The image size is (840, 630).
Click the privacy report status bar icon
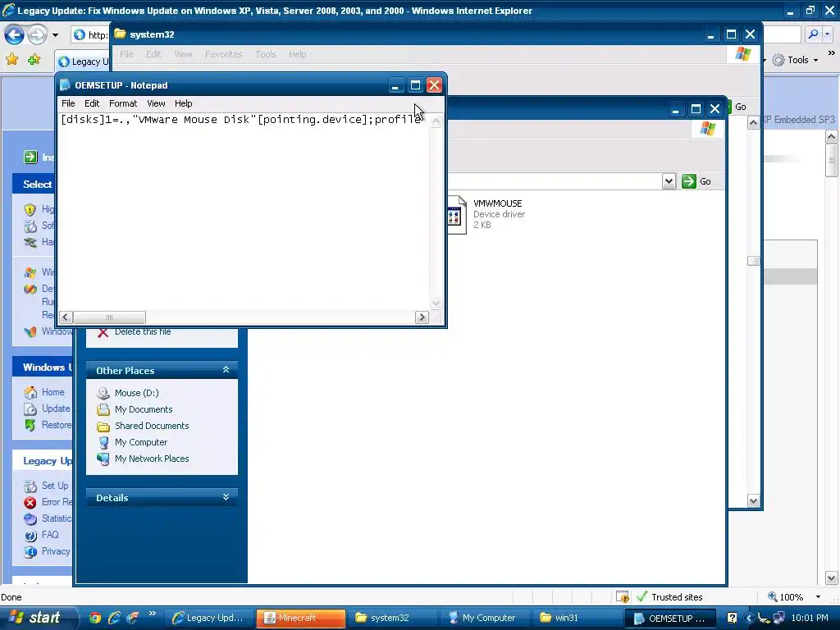click(623, 597)
